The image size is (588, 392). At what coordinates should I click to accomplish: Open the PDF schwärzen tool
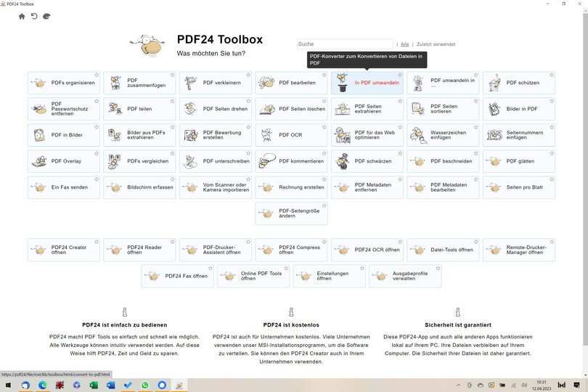point(367,161)
